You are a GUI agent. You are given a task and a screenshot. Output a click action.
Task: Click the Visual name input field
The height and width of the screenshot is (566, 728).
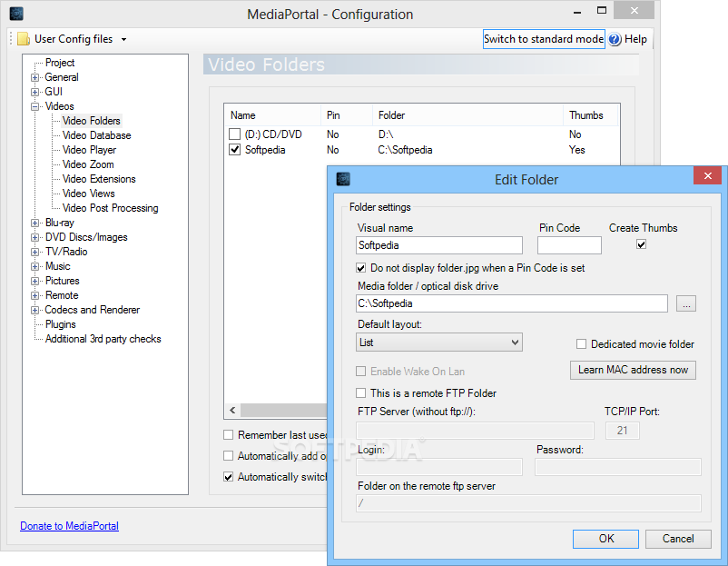tap(439, 245)
